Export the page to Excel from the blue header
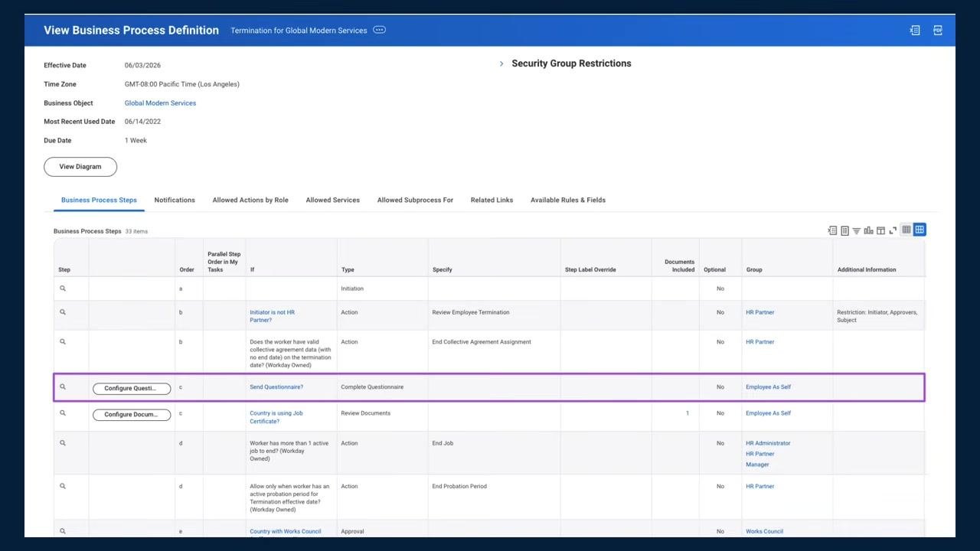 [x=915, y=31]
